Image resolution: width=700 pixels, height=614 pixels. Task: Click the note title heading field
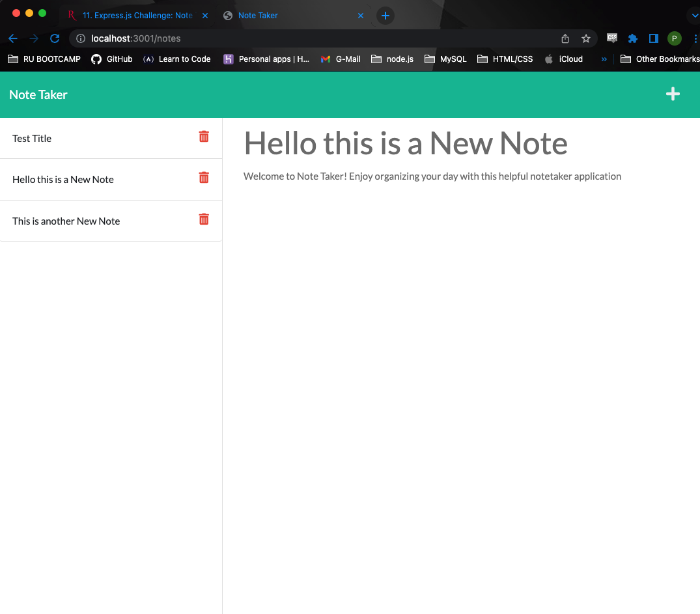406,143
